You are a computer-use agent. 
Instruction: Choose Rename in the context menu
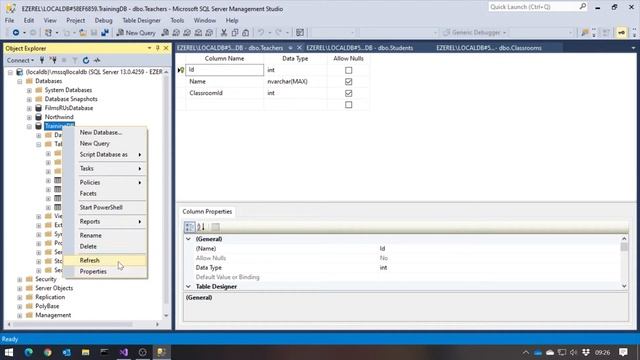tap(106, 236)
